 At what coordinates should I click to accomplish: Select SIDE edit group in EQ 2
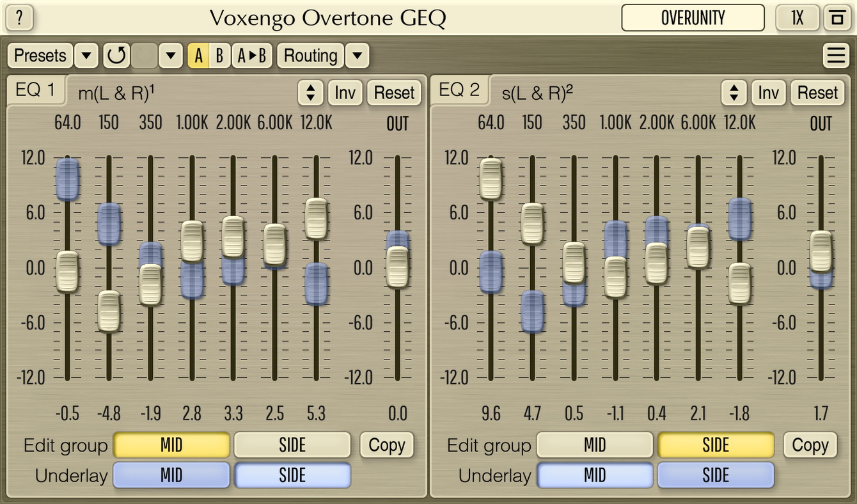coord(716,445)
